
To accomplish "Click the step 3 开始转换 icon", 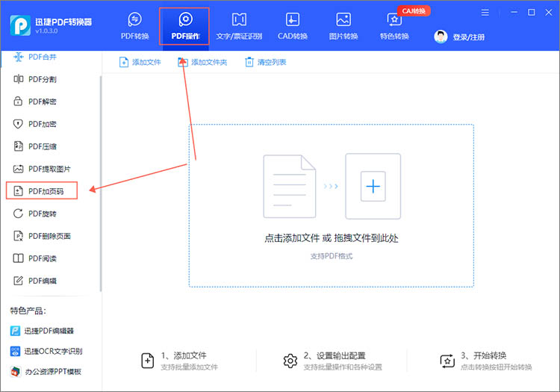I will coord(447,361).
